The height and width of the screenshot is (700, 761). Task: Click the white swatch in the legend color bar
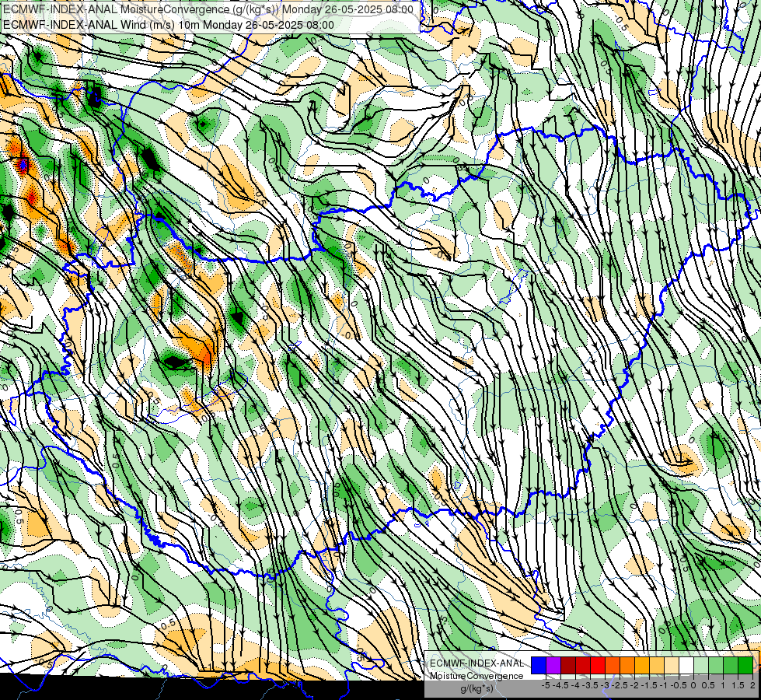click(x=686, y=666)
